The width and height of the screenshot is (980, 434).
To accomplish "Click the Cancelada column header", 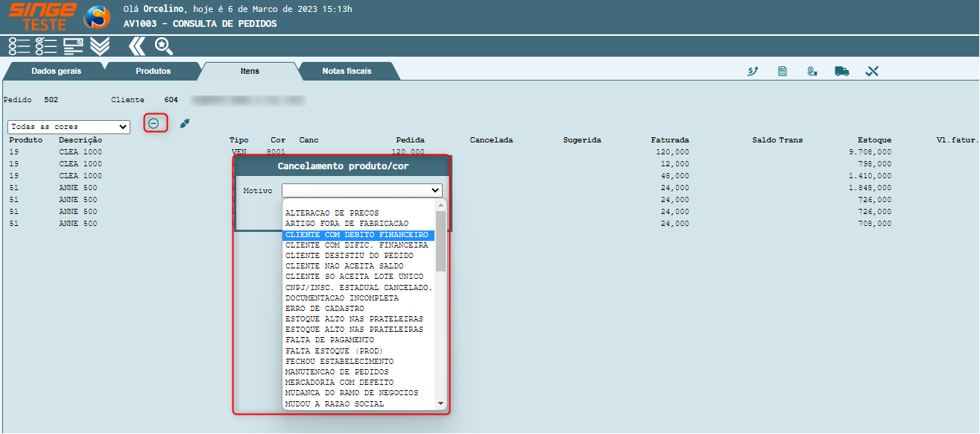I will (491, 140).
